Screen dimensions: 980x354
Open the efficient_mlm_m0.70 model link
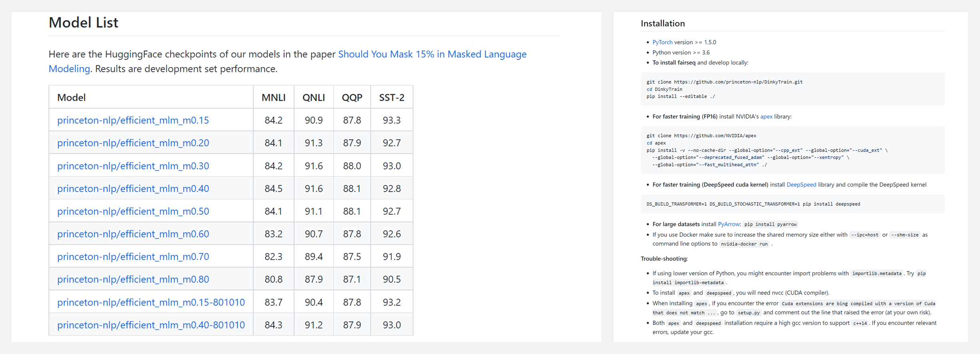tap(133, 257)
